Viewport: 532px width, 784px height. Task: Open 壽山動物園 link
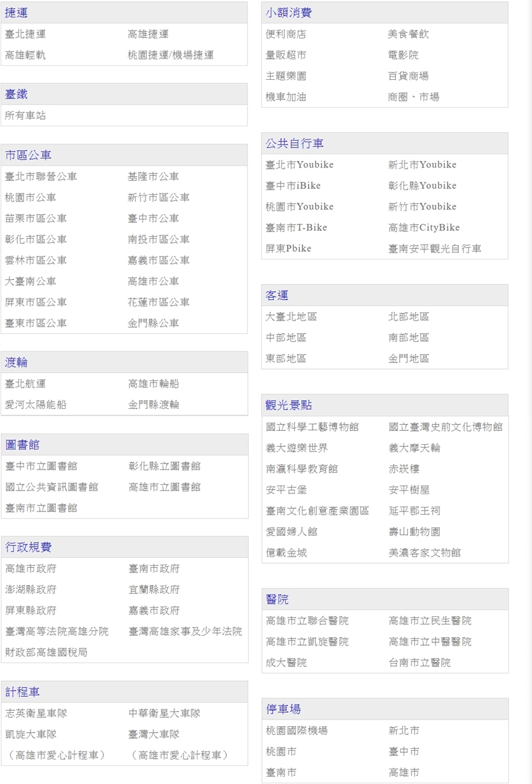(x=414, y=533)
